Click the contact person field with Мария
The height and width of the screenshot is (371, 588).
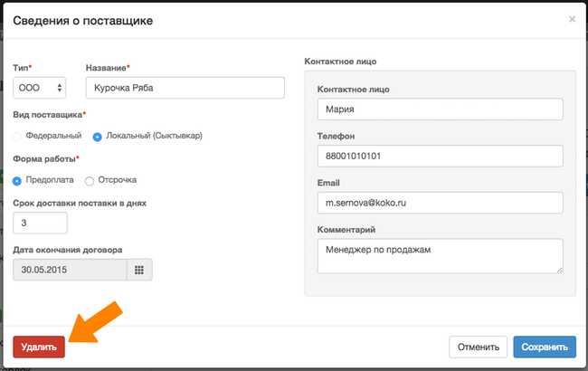pos(441,109)
